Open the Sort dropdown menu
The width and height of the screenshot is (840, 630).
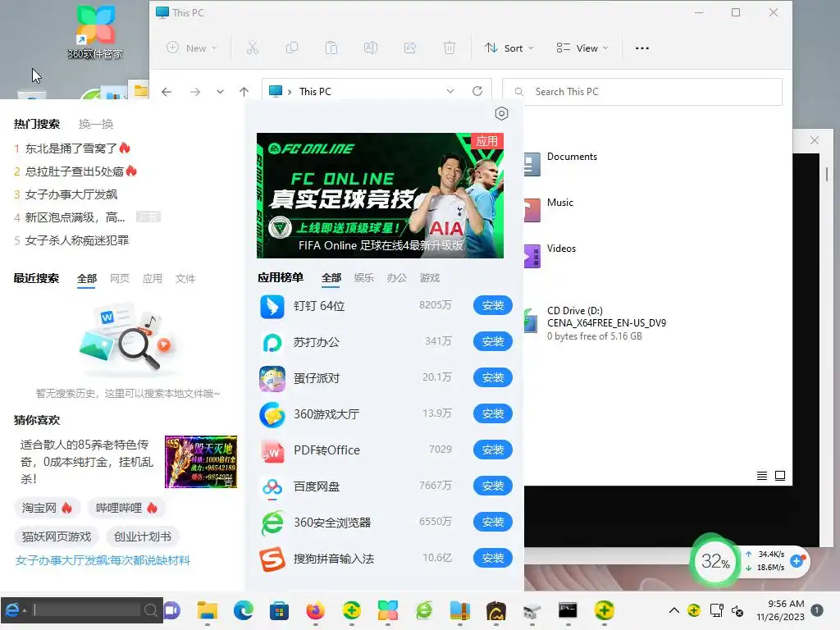click(x=509, y=48)
